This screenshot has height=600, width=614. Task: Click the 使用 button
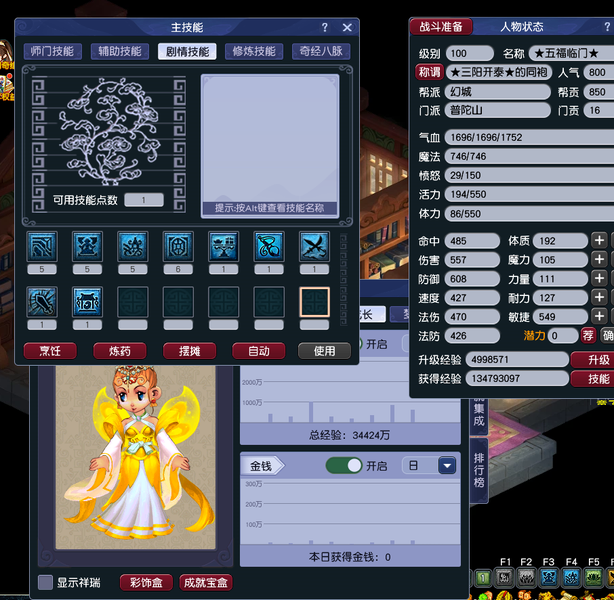325,351
